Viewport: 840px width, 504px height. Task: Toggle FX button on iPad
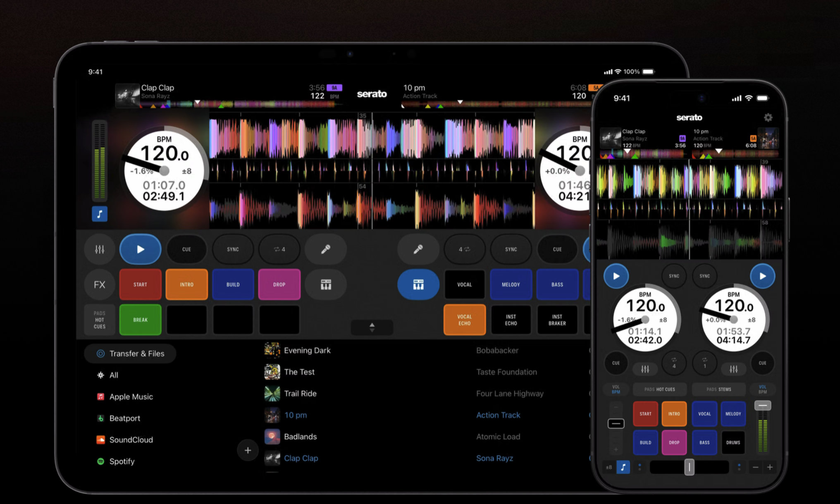(100, 284)
